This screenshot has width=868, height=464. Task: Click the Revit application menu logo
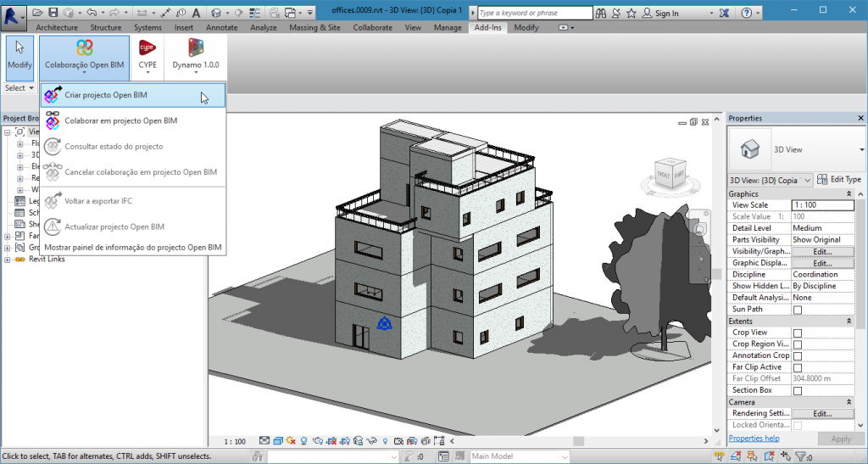point(14,14)
